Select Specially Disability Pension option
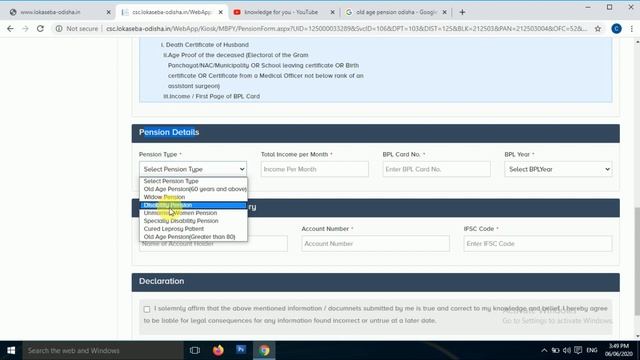The image size is (640, 360). [193, 221]
